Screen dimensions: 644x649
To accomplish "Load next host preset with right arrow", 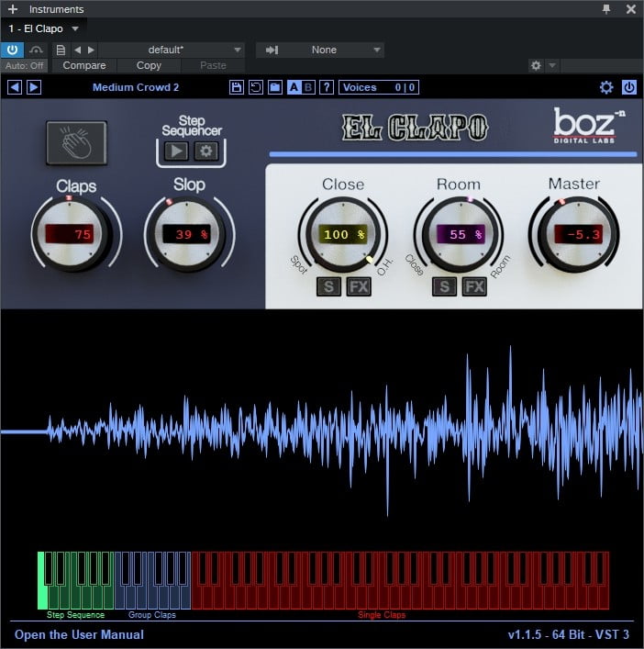I will [x=91, y=50].
